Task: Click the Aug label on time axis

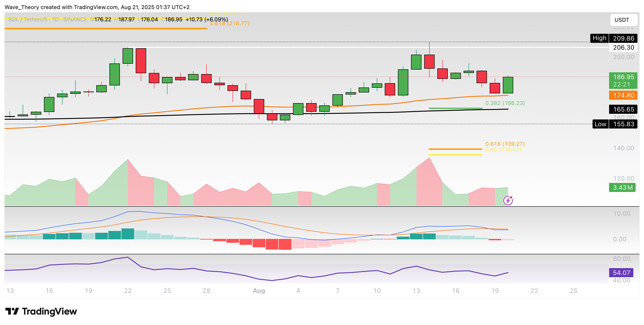Action: [259, 291]
